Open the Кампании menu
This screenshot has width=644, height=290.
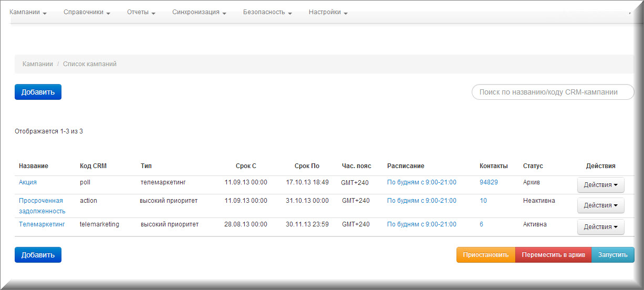(28, 12)
